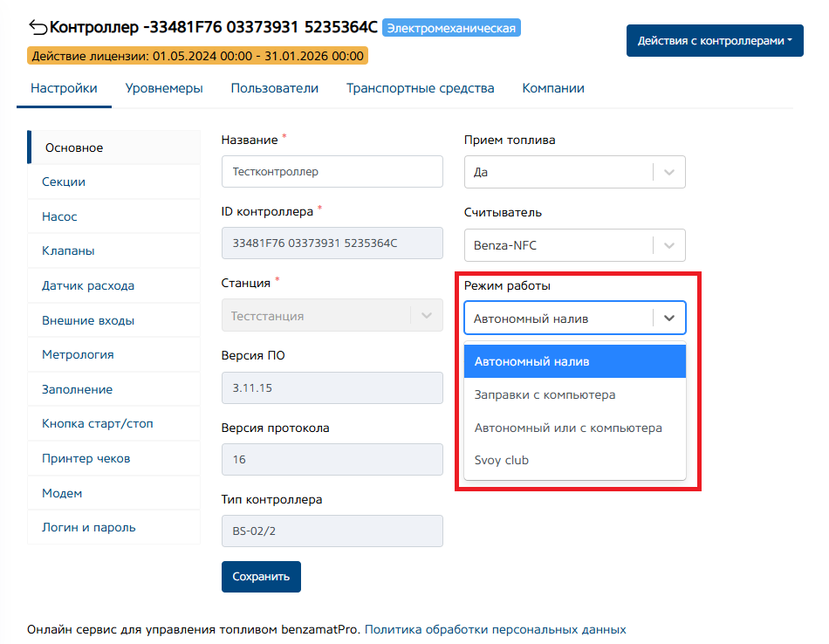Expand the Прием топлива dropdown chevron
This screenshot has height=644, width=829.
[x=669, y=172]
